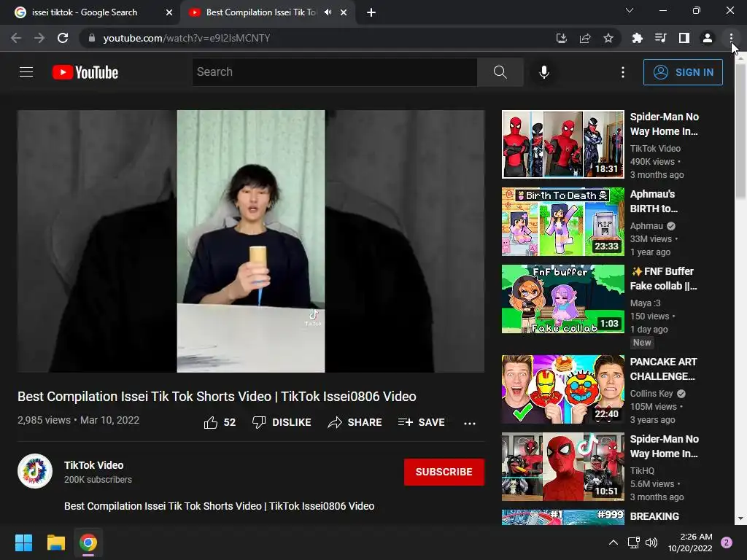747x560 pixels.
Task: Click video title Best Compilation Issei heading
Action: coord(217,396)
